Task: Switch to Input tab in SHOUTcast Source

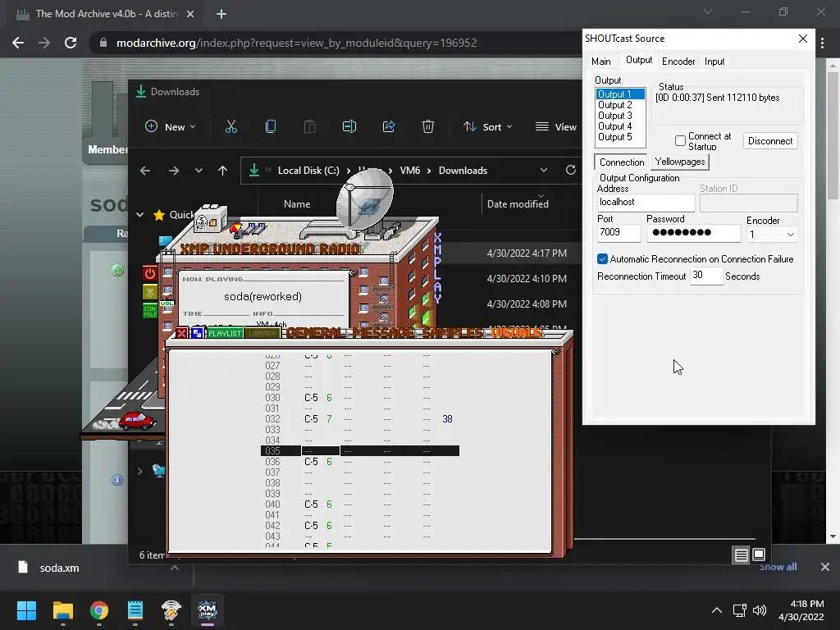Action: click(714, 62)
